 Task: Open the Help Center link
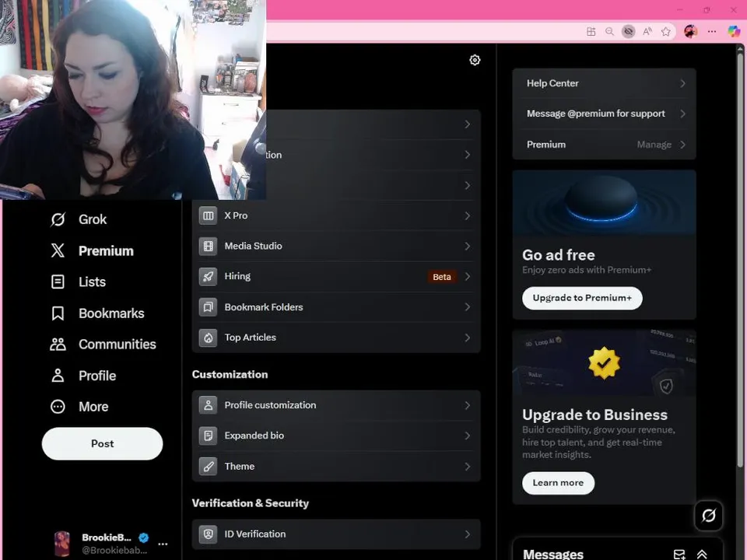coord(604,83)
